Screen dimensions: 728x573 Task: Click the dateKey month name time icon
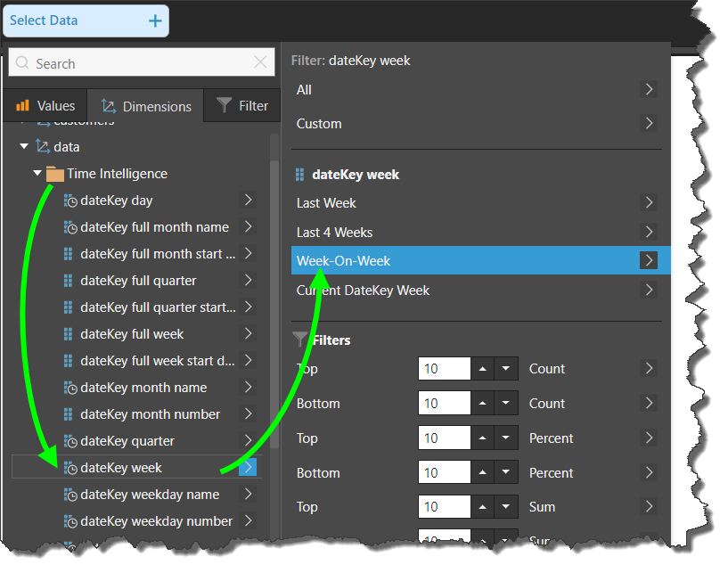tap(70, 388)
